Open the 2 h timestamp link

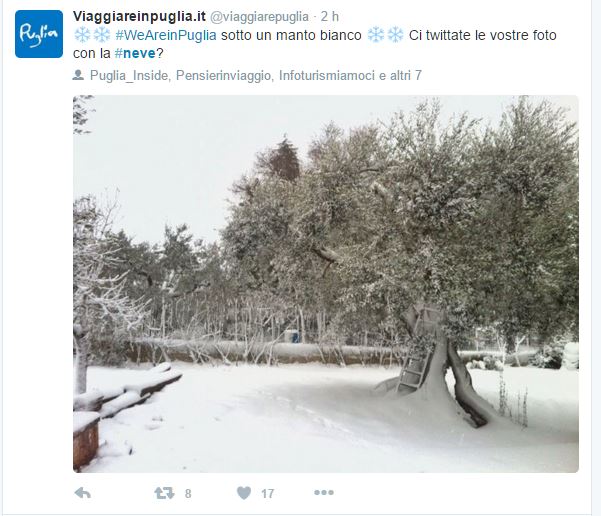coord(330,16)
